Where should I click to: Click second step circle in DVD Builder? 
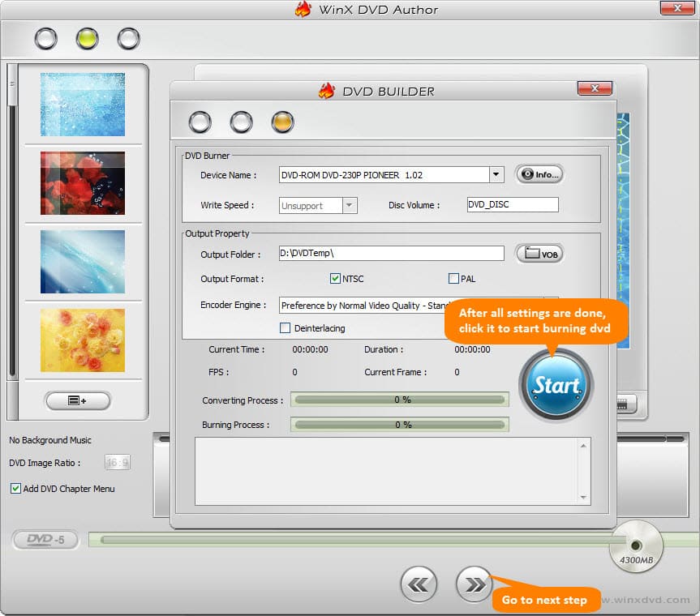[x=241, y=122]
